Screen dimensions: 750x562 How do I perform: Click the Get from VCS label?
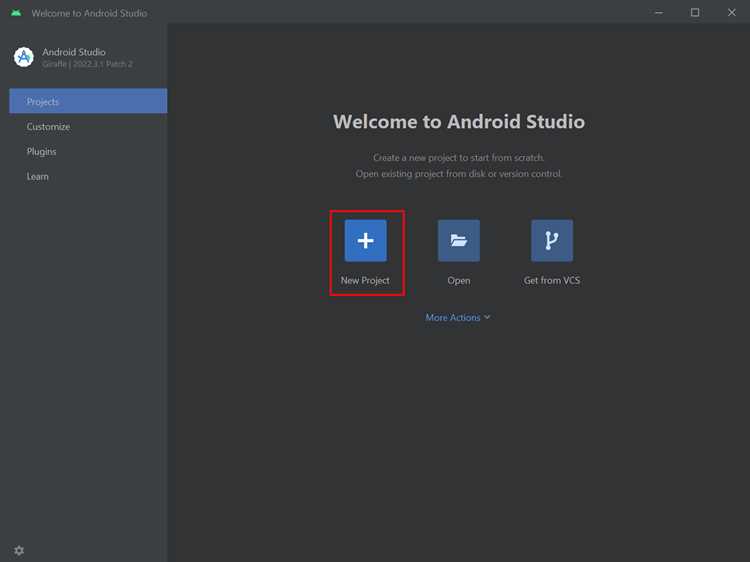pyautogui.click(x=551, y=281)
